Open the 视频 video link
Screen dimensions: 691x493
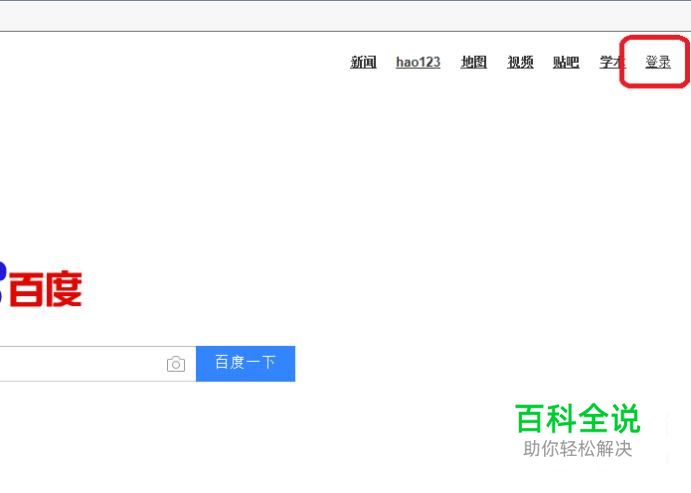(x=520, y=62)
